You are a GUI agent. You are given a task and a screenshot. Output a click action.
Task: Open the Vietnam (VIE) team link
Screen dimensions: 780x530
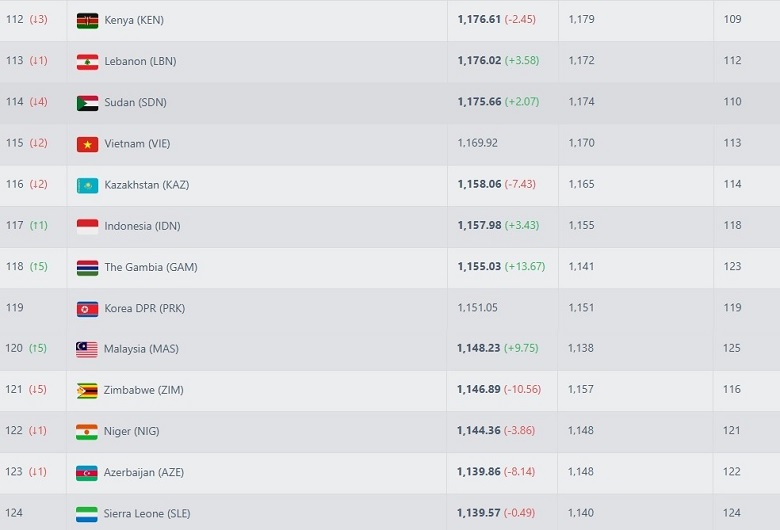click(137, 144)
